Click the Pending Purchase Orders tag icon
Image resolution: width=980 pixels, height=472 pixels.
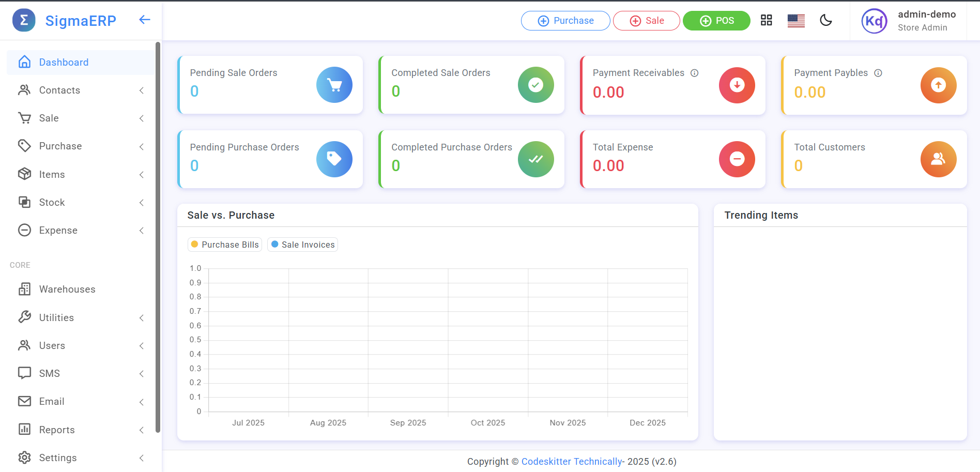coord(334,159)
